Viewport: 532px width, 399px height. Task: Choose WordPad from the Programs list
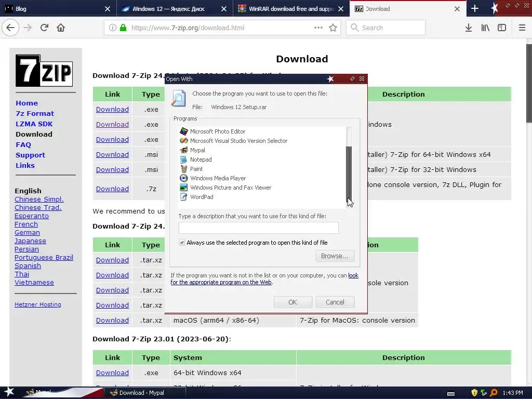202,197
